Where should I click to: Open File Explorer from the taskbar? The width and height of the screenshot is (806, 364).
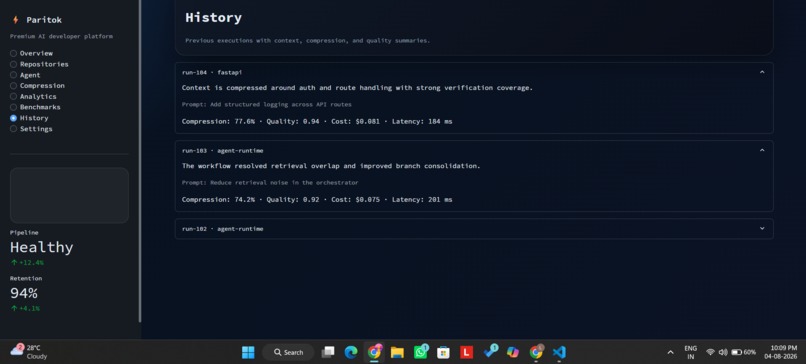pos(397,352)
